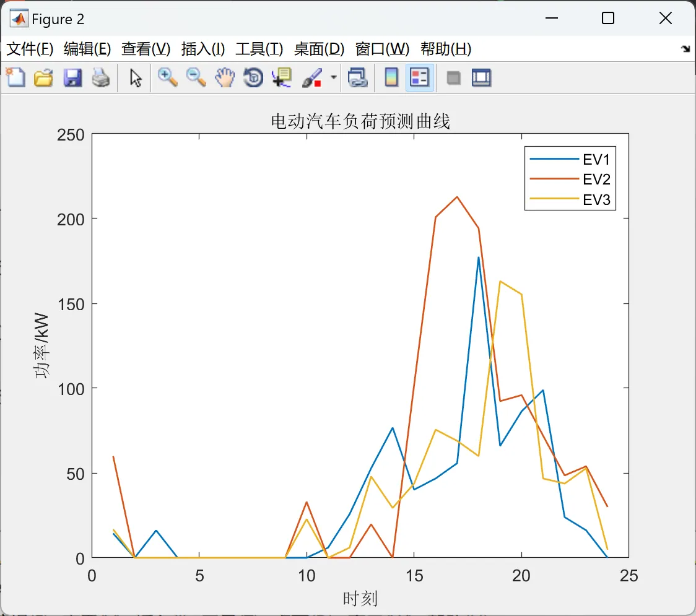Viewport: 696px width, 616px height.
Task: Click the Hide Plot Tools icon
Action: [x=453, y=79]
